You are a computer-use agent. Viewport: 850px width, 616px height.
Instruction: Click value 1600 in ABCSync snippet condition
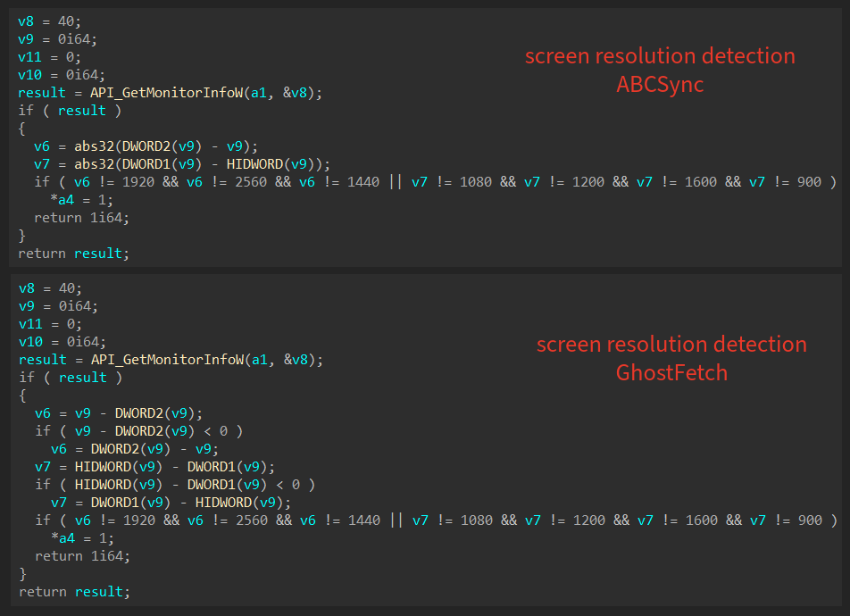700,182
